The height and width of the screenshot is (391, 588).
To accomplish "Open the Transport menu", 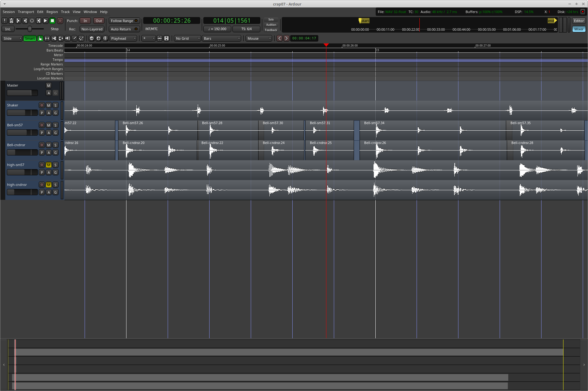I will pos(26,12).
